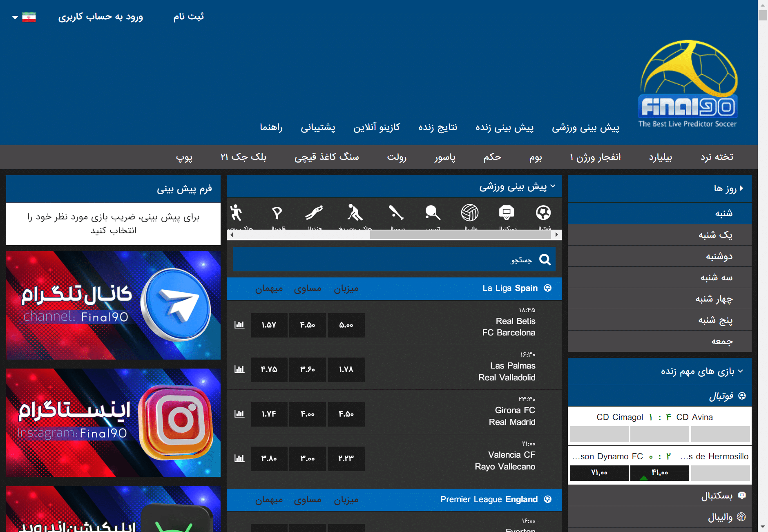The image size is (768, 532).
Task: Pick home odds 5.00 for Real Betis
Action: (346, 325)
